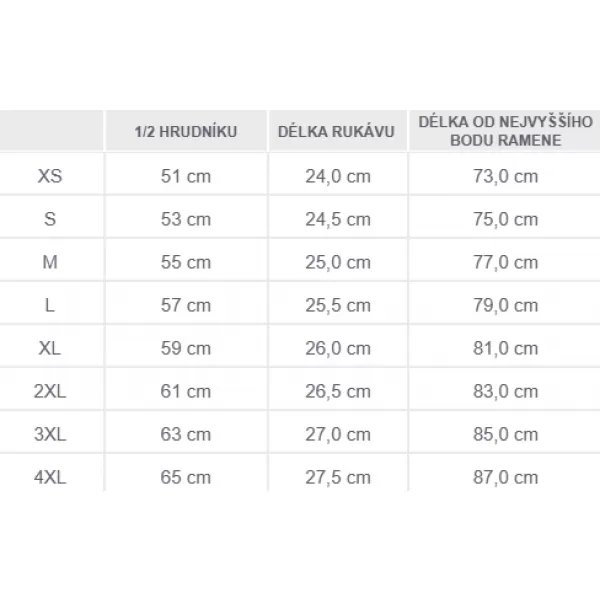Click the 63 cm chest value

186,434
